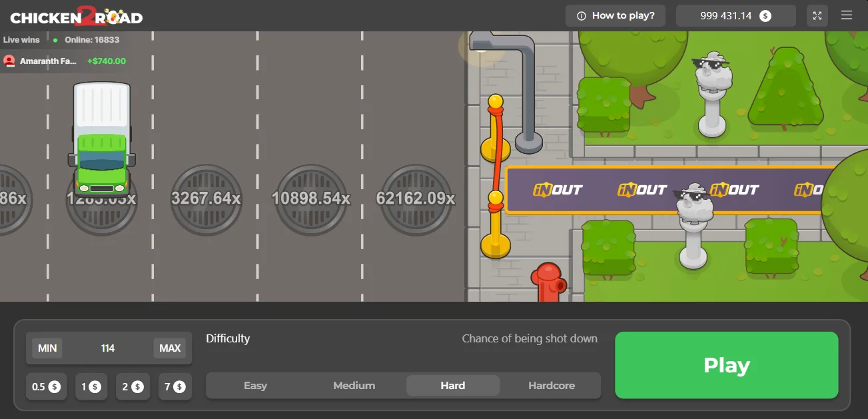This screenshot has width=868, height=419.
Task: Click the first INOUT logo on banner
Action: point(558,190)
